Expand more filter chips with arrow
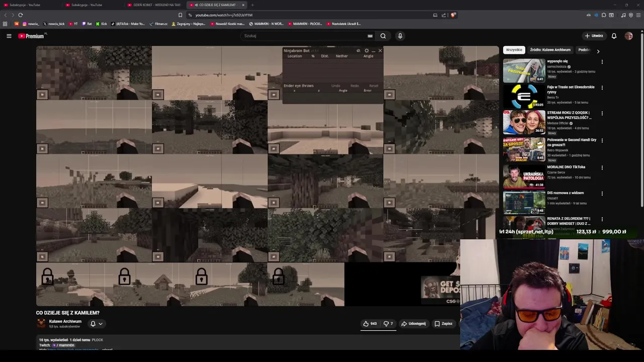Screen dimensions: 644x362 598,51
